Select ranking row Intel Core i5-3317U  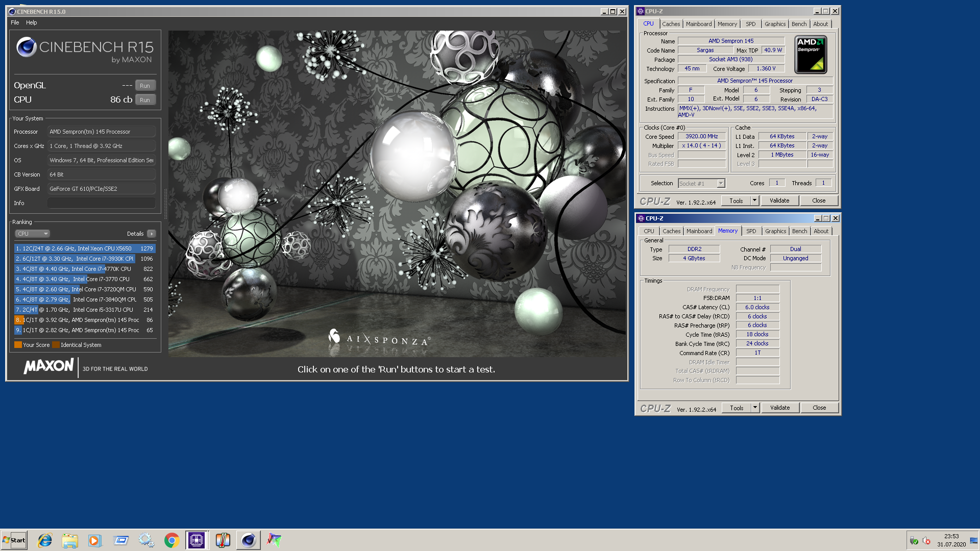(x=85, y=310)
